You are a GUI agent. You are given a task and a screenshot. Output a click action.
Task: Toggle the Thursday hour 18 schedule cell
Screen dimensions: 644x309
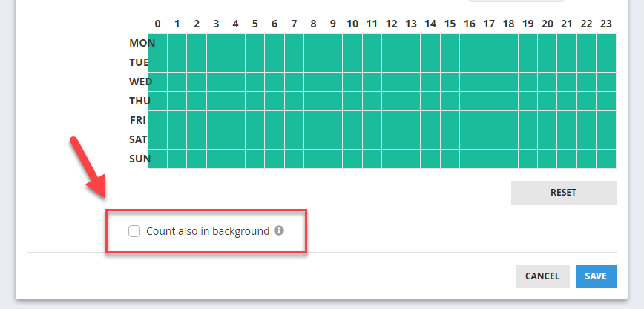coord(508,101)
